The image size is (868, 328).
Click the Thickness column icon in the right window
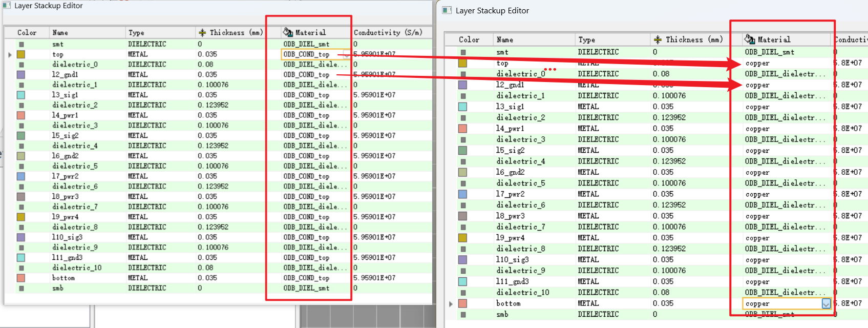(658, 39)
